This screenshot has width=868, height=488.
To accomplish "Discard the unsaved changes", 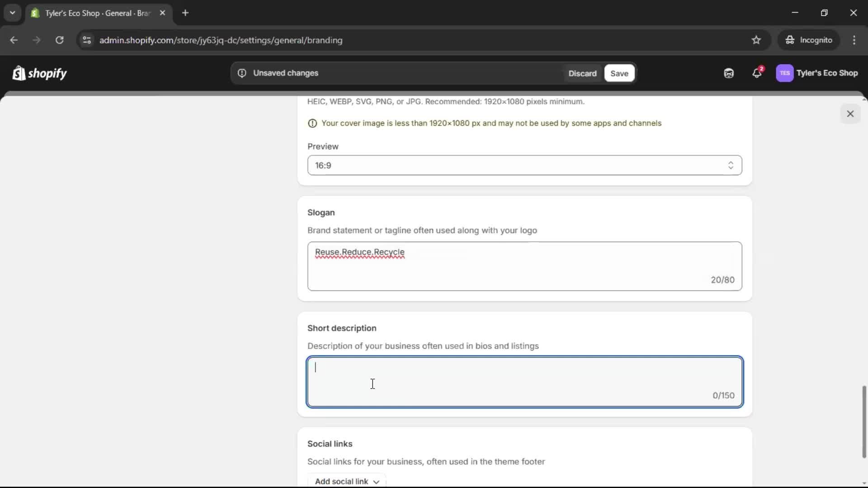I will pyautogui.click(x=583, y=73).
